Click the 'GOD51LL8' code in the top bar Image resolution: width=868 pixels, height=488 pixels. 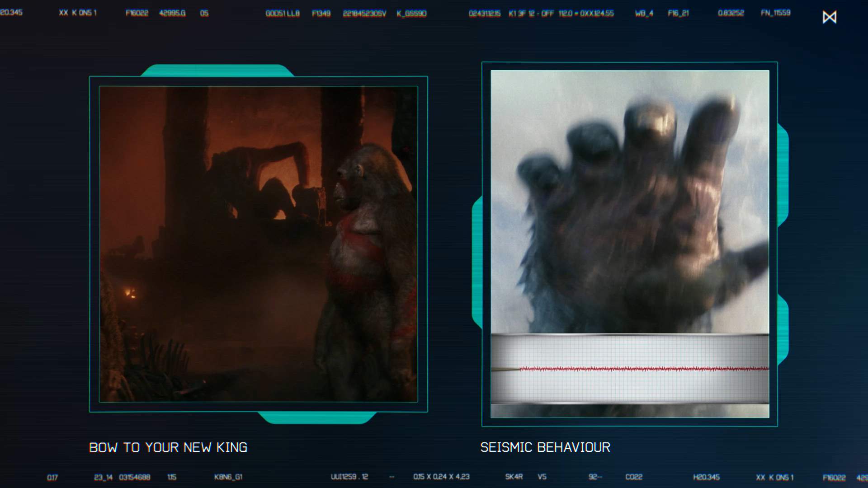(283, 14)
